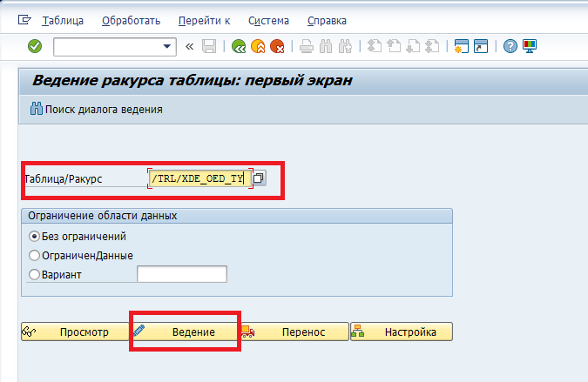Screen dimensions: 588x382
Task: Click the red Cancel icon
Action: (x=277, y=46)
